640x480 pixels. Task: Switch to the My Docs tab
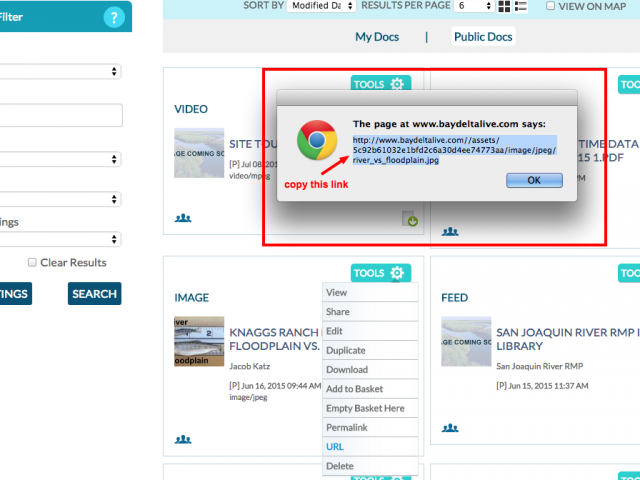377,37
